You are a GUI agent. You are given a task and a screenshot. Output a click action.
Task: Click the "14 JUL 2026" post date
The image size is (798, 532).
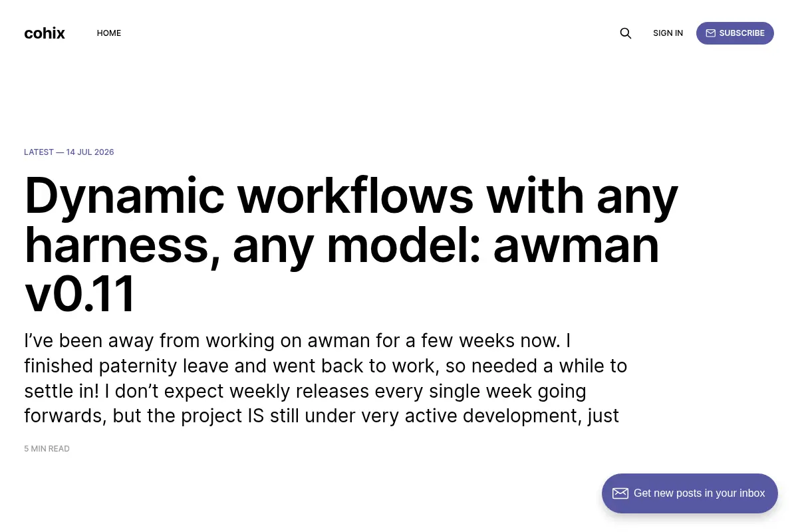point(90,152)
